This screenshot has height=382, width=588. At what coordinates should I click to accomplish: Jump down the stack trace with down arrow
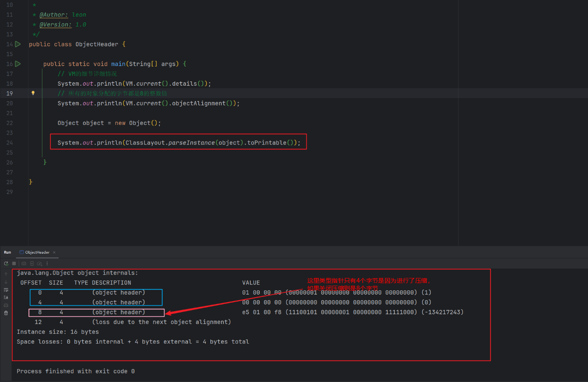click(6, 282)
